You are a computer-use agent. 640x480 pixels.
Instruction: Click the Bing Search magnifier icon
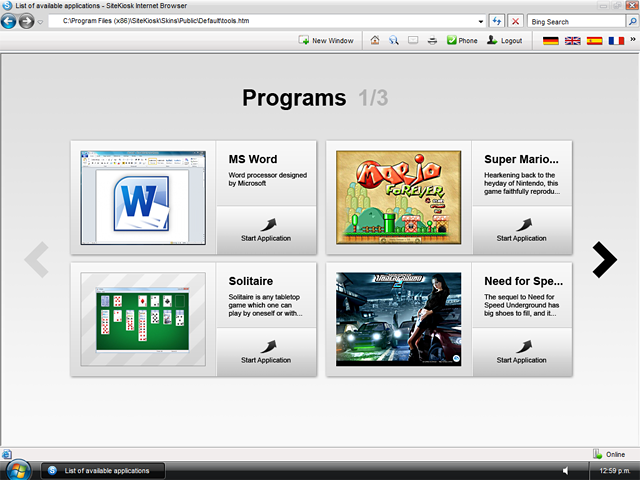click(x=630, y=20)
